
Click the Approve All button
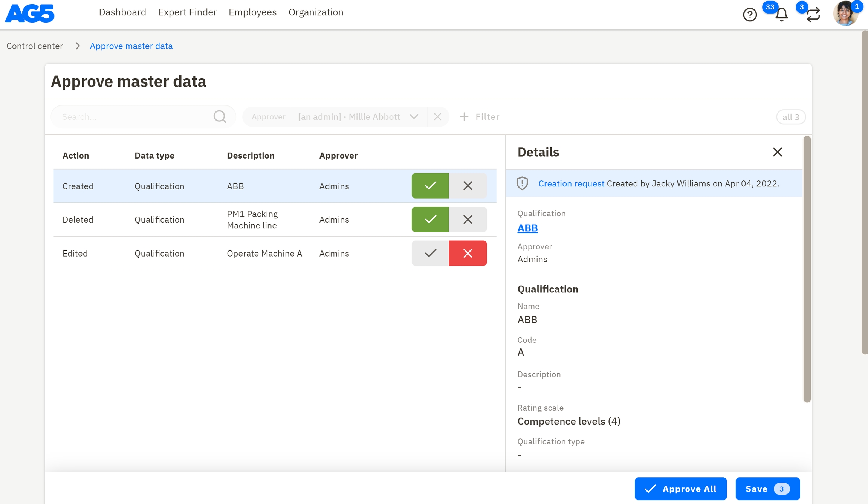coord(680,489)
